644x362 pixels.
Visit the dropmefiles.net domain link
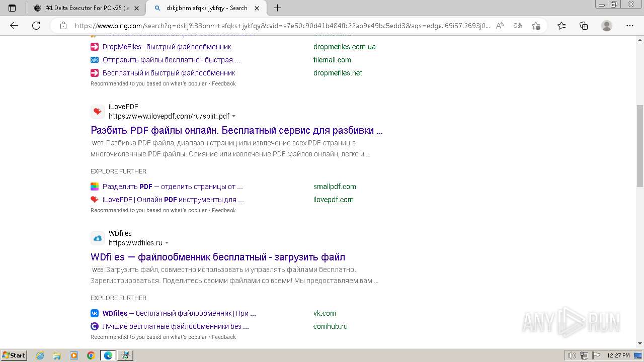pos(338,73)
